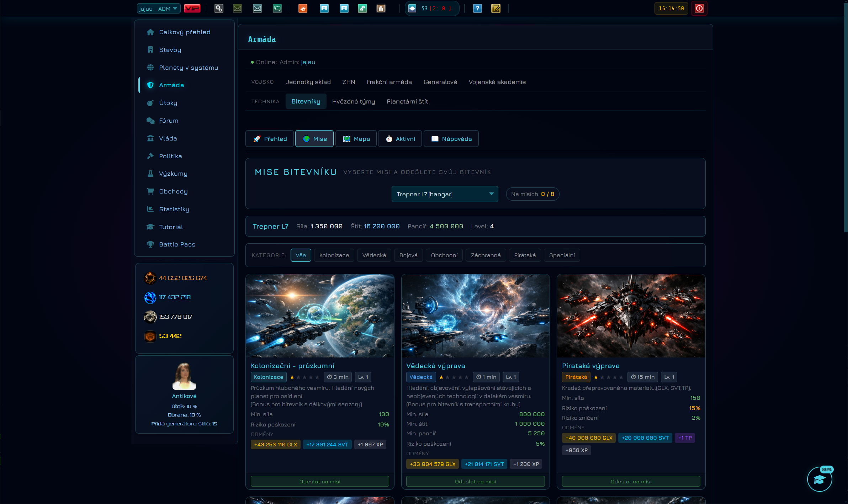
Task: Click the page vertical scrollbar thumb
Action: click(846, 117)
